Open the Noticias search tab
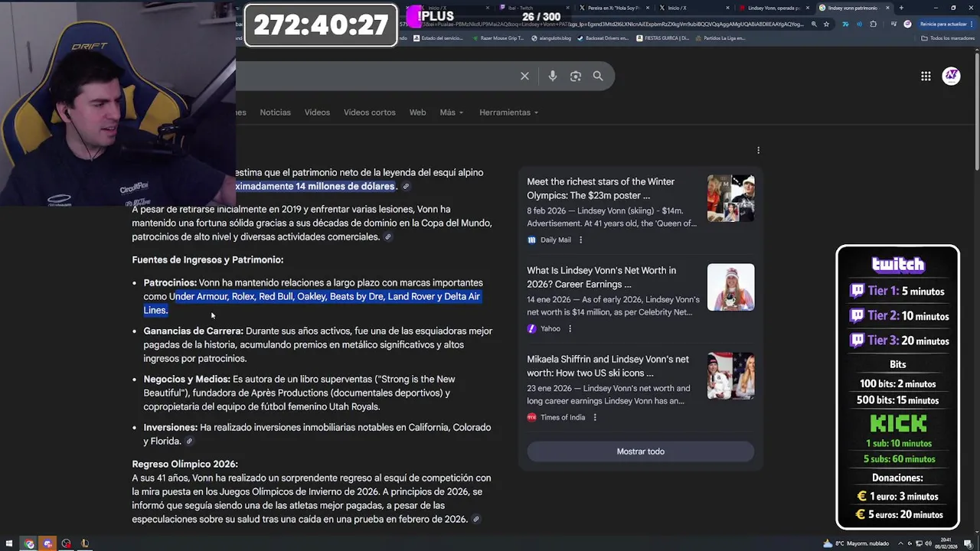 [x=275, y=112]
